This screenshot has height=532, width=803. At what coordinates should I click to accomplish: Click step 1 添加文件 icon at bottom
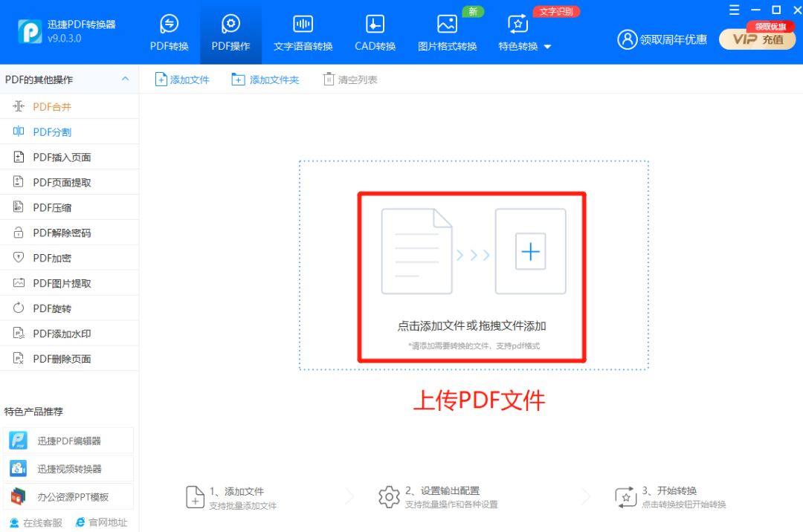pyautogui.click(x=195, y=497)
